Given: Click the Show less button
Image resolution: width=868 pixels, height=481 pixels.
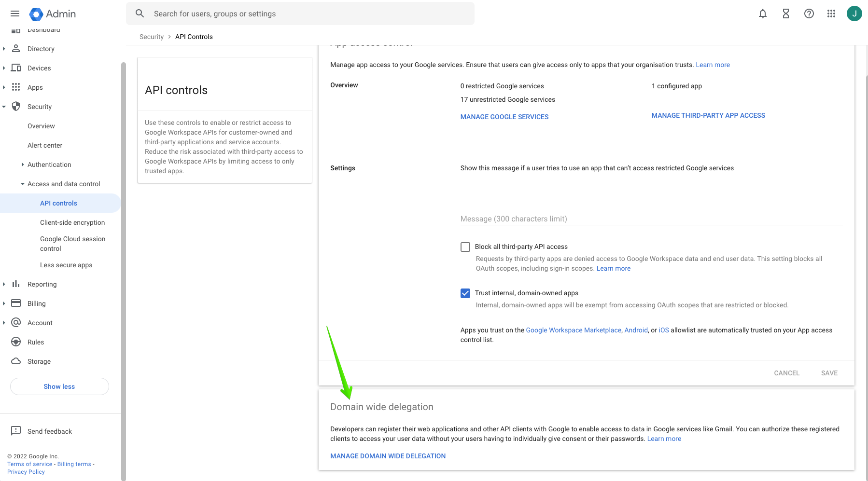Looking at the screenshot, I should (x=59, y=386).
